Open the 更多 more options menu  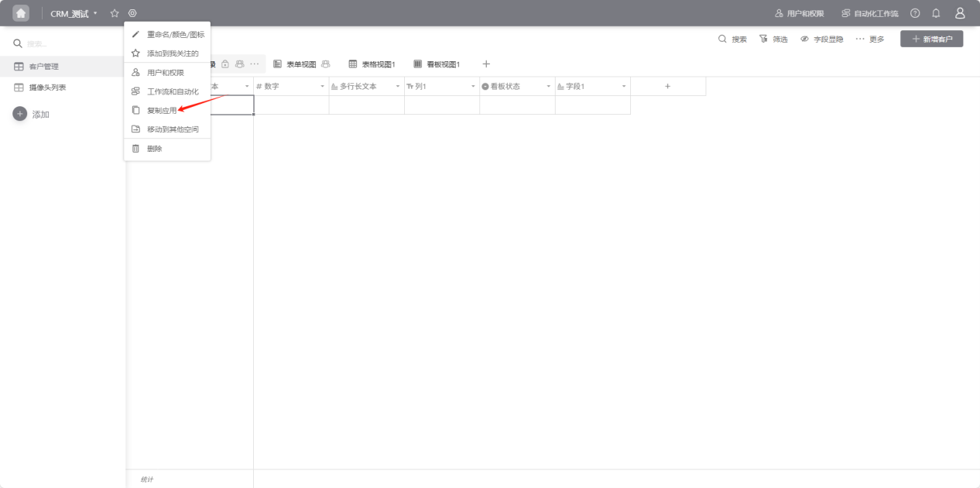[x=870, y=39]
